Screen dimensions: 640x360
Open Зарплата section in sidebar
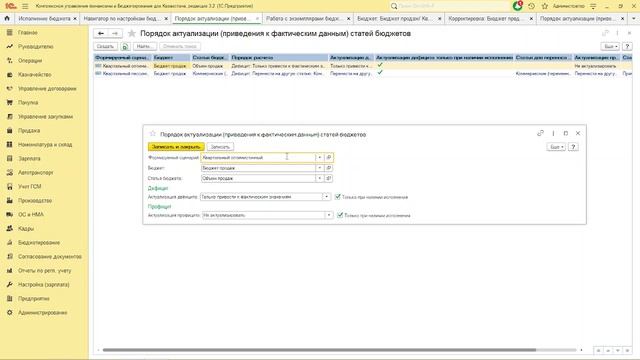pyautogui.click(x=29, y=158)
